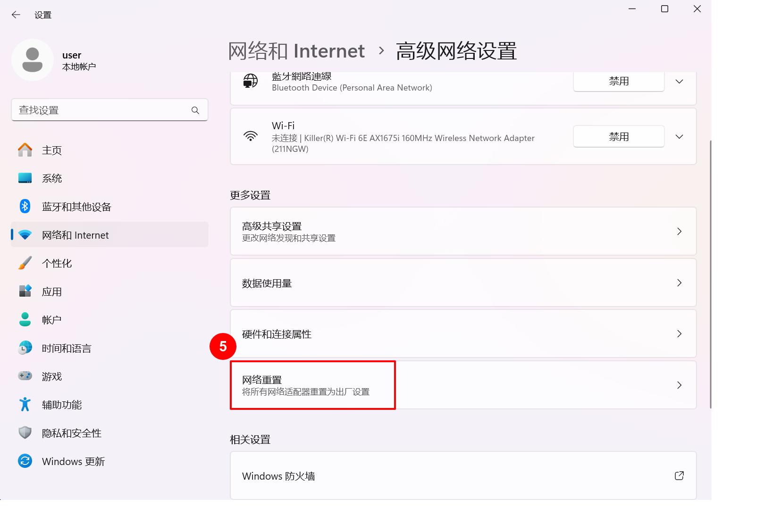The width and height of the screenshot is (773, 532).
Task: Open the 高级共享设置 section
Action: [x=462, y=231]
